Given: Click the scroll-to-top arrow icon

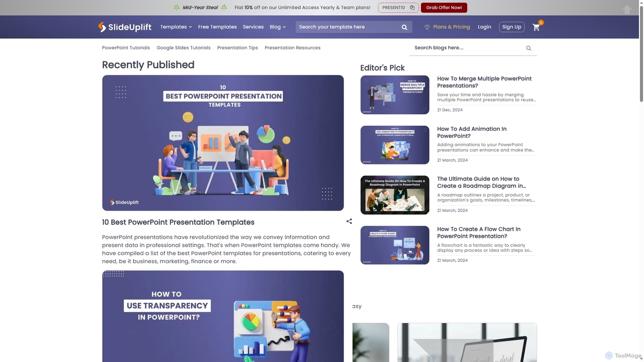Looking at the screenshot, I should (x=627, y=10).
